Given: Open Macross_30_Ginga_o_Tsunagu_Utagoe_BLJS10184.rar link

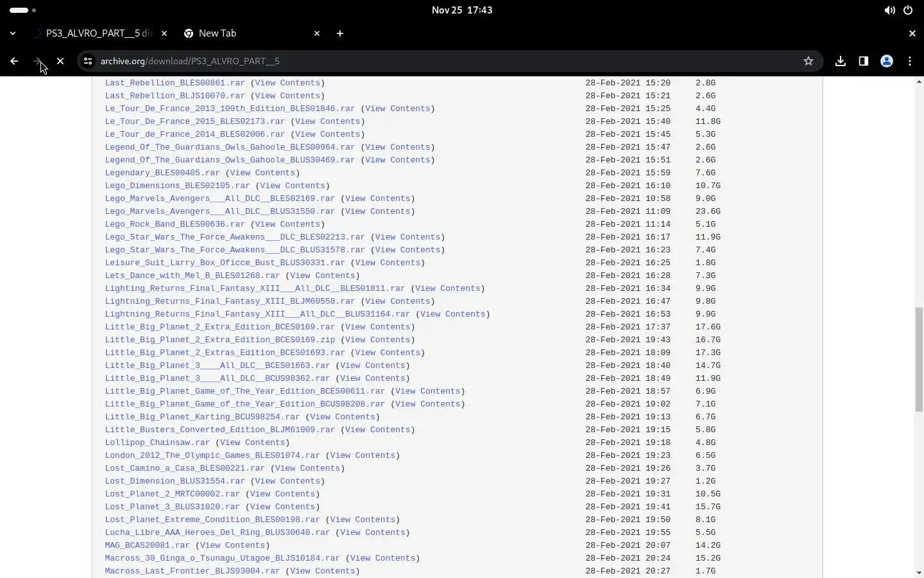Looking at the screenshot, I should [x=223, y=558].
